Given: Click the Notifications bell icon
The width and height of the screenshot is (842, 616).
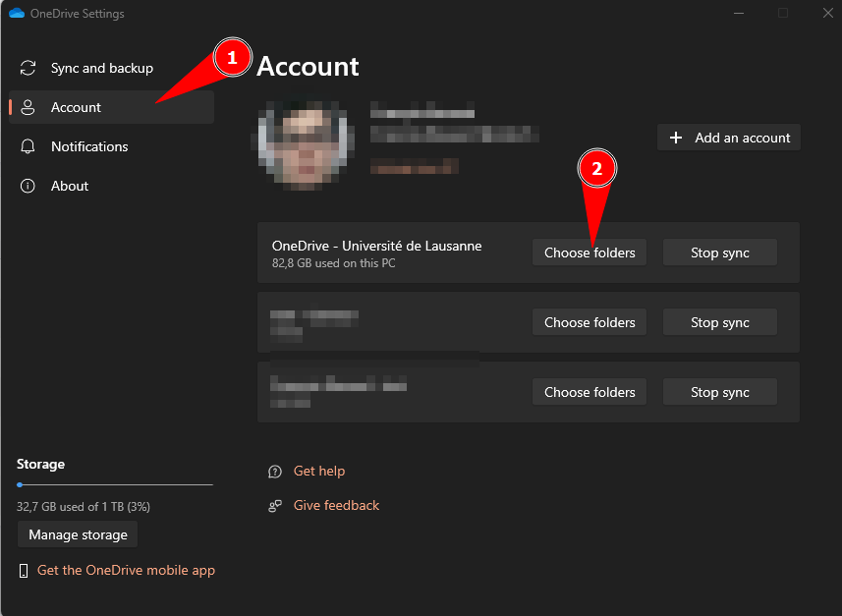Looking at the screenshot, I should click(28, 146).
